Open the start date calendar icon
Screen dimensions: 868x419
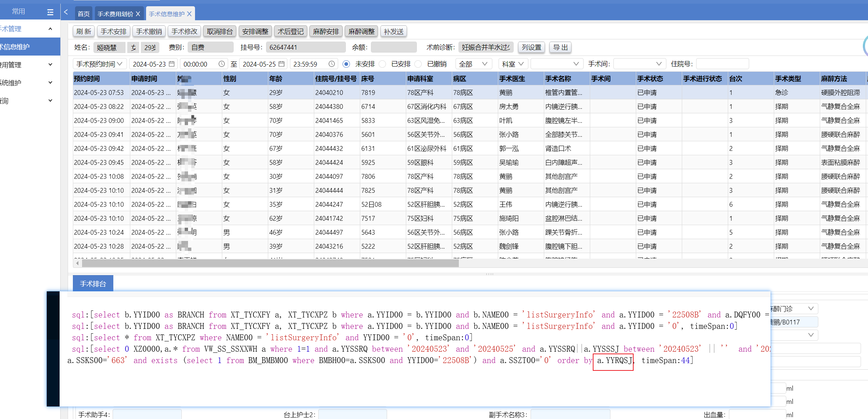[x=172, y=64]
